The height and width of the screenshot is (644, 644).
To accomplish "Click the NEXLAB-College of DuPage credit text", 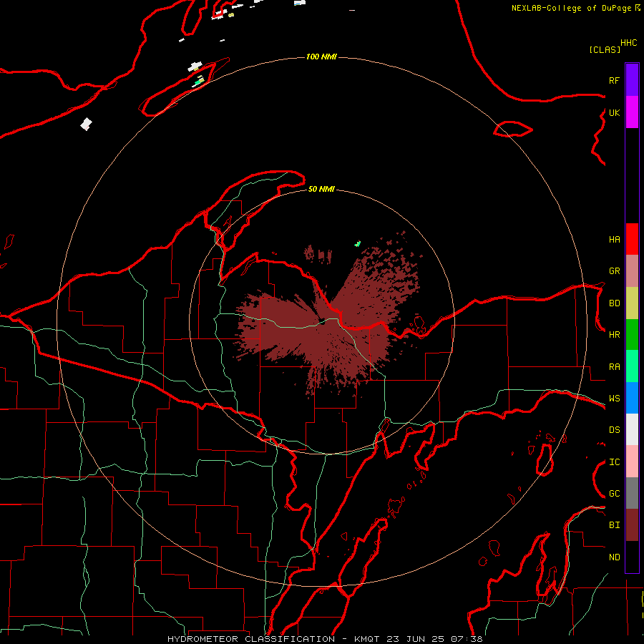I will (571, 8).
